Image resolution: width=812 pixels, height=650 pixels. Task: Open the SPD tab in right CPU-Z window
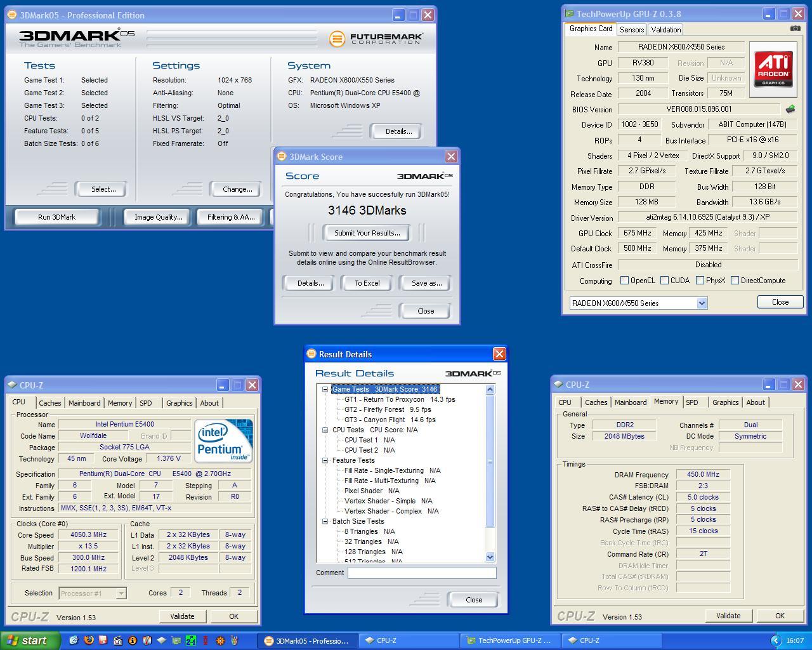point(691,402)
